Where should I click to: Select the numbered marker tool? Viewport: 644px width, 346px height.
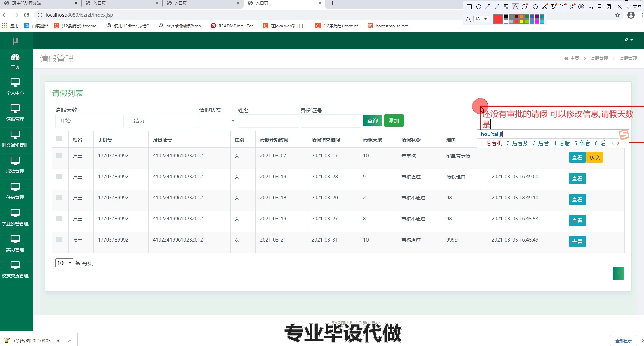(x=524, y=7)
